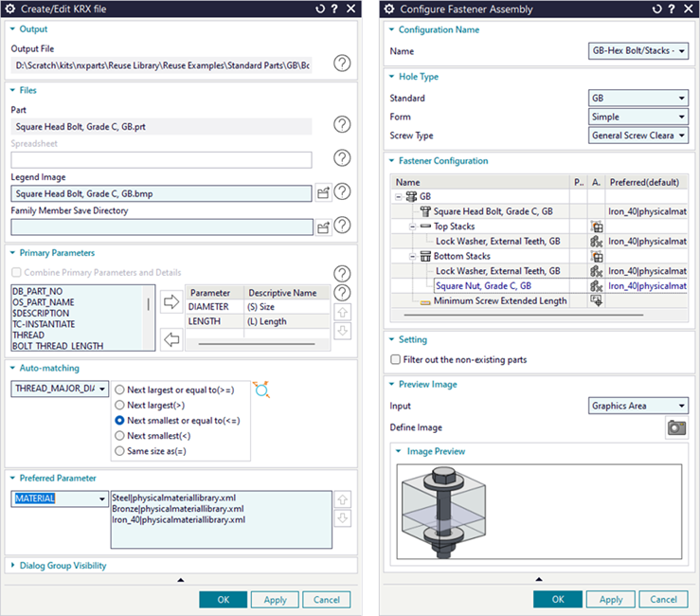Image resolution: width=700 pixels, height=616 pixels.
Task: Select Square Nut, Grade C, GB row
Action: pyautogui.click(x=483, y=286)
